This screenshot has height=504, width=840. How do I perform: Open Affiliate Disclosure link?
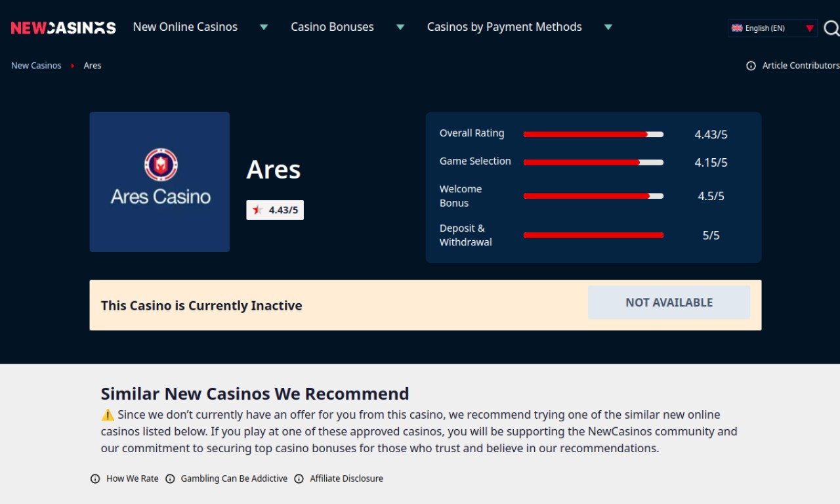[x=346, y=478]
